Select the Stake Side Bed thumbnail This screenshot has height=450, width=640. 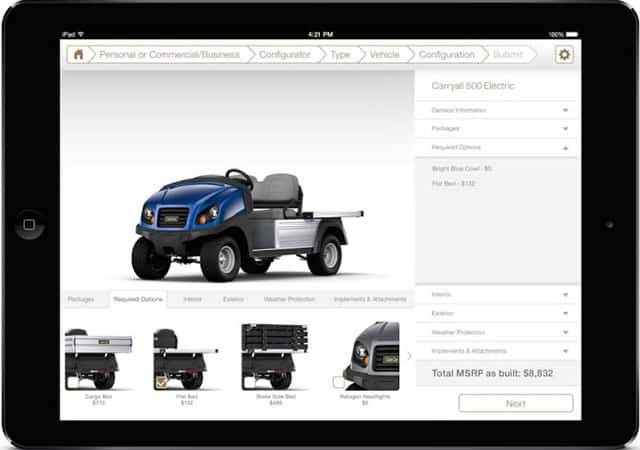274,357
